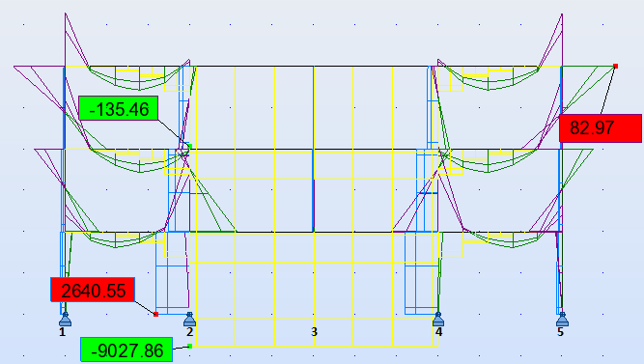
Task: Select the pinned support icon at node 2
Action: (189, 320)
